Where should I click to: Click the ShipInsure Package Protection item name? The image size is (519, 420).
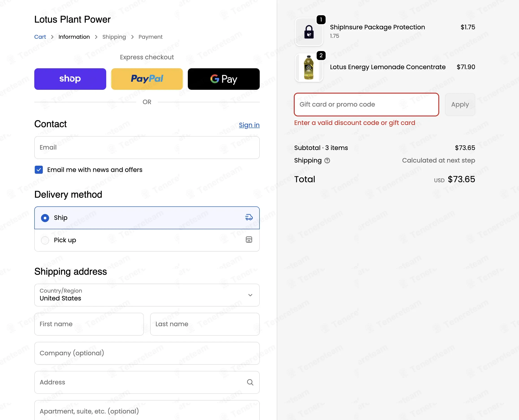tap(377, 27)
